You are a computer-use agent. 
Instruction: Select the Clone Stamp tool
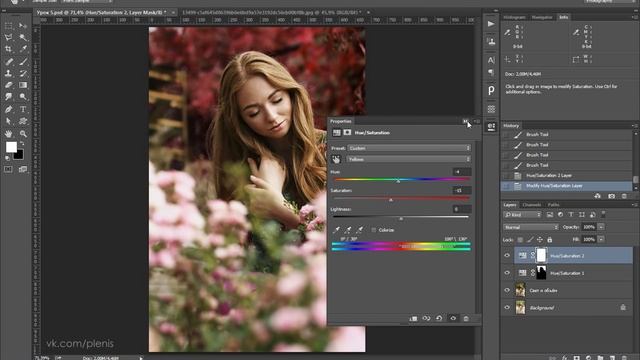(8, 73)
